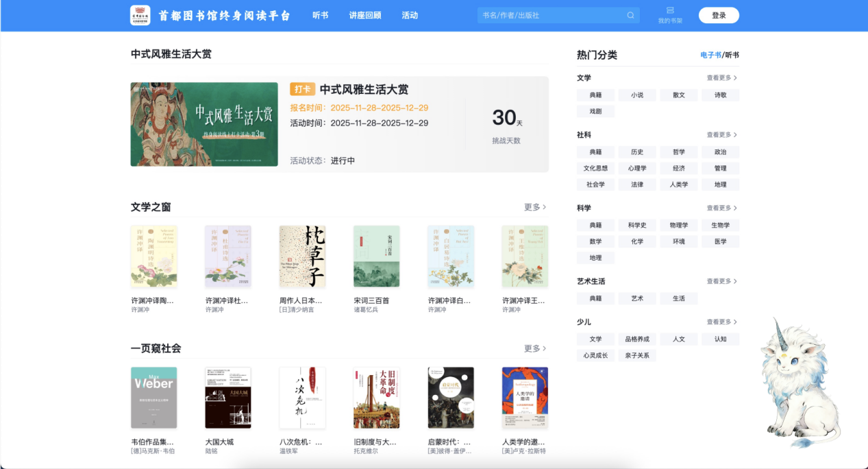This screenshot has height=469, width=868.
Task: Click the 登录 login button
Action: [x=719, y=15]
